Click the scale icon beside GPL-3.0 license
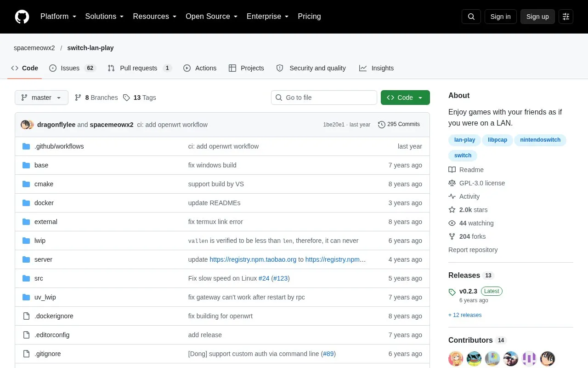This screenshot has height=368, width=588. click(452, 183)
